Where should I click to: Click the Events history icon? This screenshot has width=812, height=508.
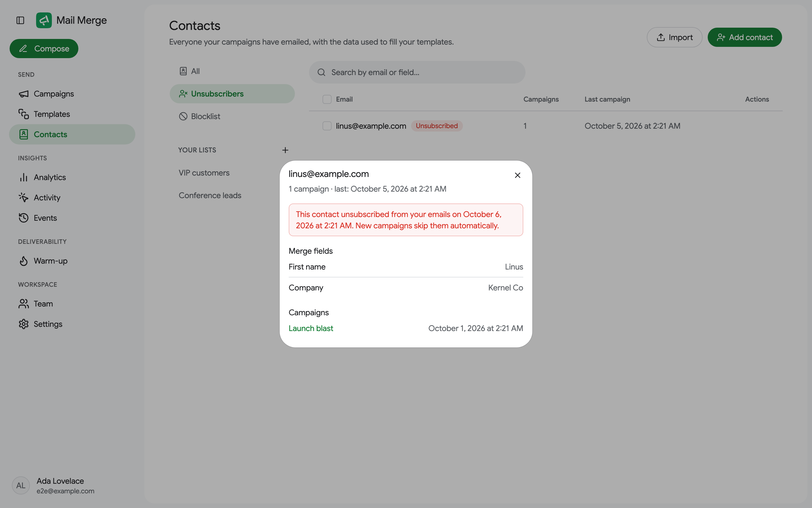(x=23, y=218)
